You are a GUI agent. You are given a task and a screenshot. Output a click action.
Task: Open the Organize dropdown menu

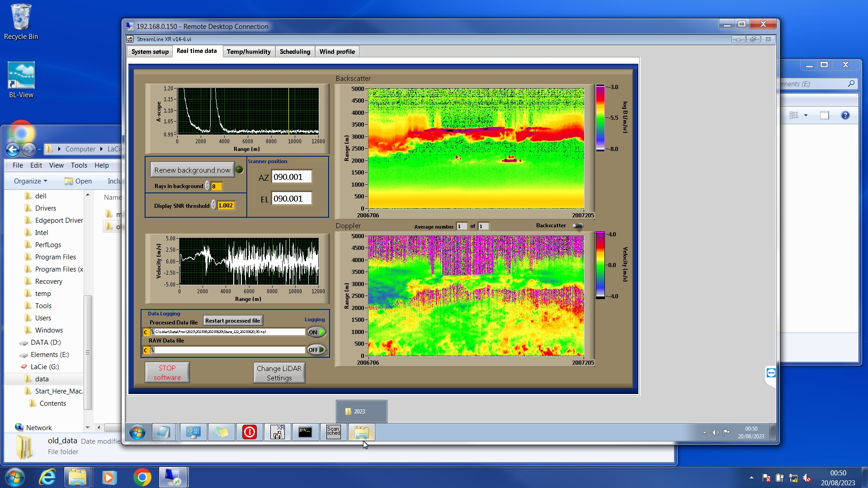(30, 181)
